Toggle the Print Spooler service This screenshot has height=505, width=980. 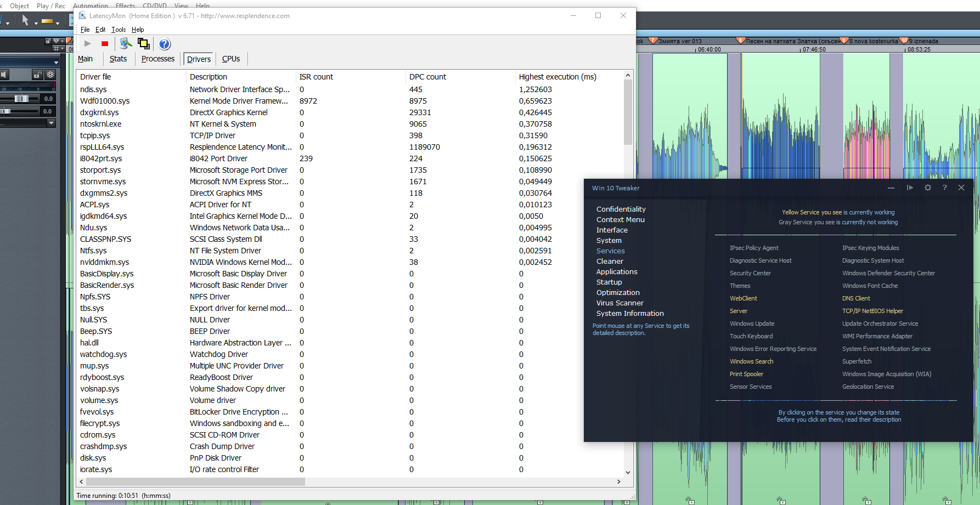(x=746, y=374)
